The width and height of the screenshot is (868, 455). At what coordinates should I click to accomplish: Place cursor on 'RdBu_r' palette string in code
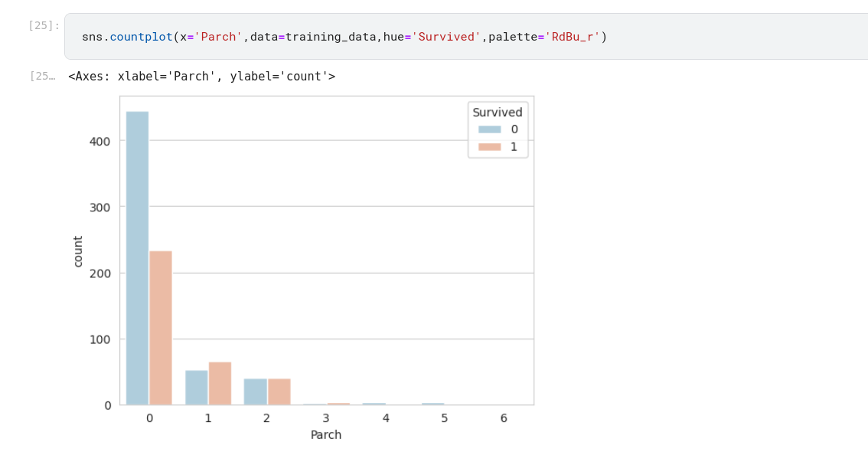click(x=572, y=37)
